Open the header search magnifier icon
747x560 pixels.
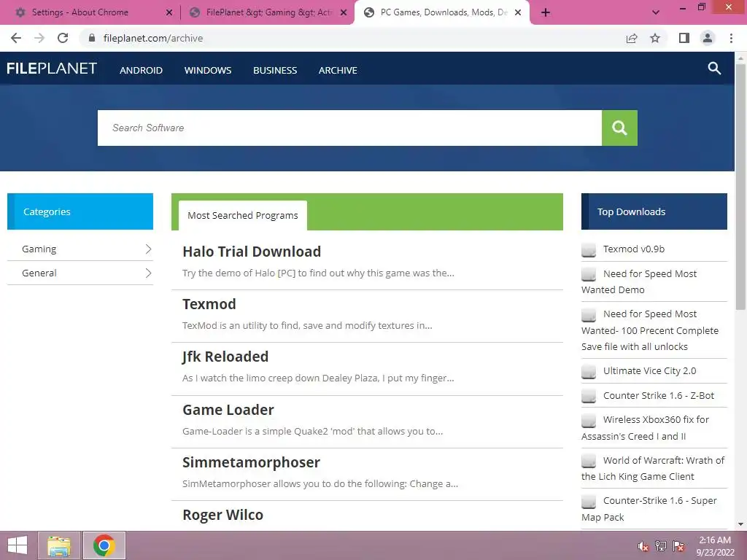point(714,69)
